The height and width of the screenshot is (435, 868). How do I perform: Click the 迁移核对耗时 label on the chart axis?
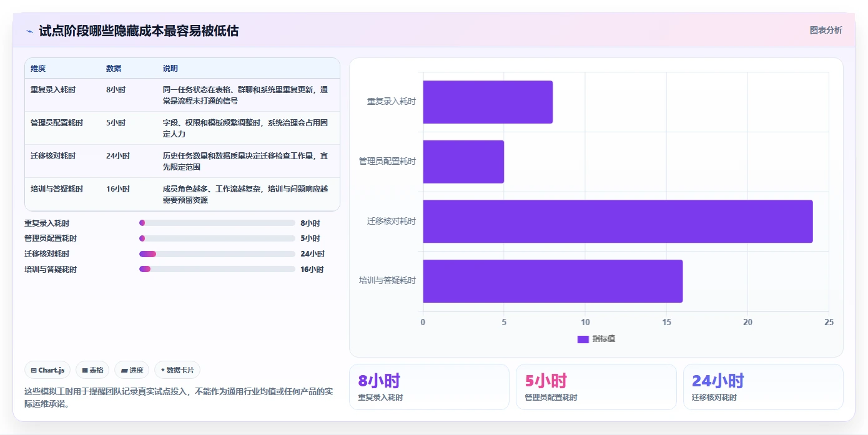click(392, 221)
